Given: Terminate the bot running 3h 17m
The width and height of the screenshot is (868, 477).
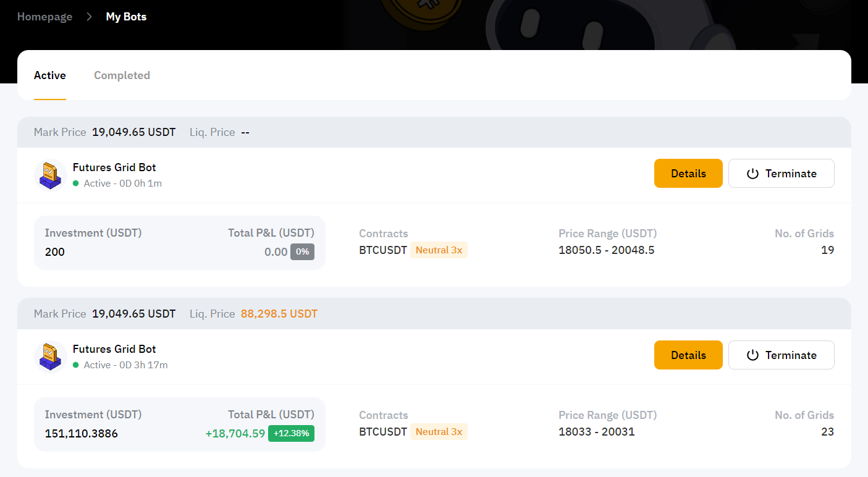Looking at the screenshot, I should 781,355.
